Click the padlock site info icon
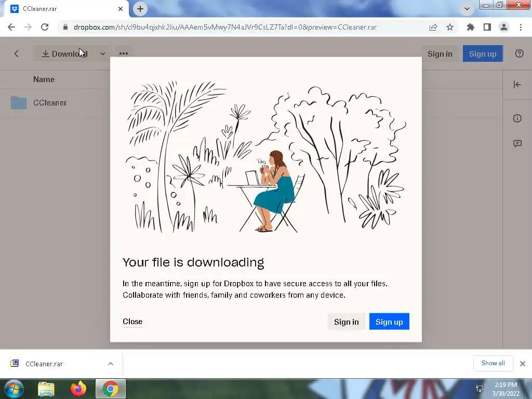Viewport: 532px width, 399px height. tap(65, 27)
